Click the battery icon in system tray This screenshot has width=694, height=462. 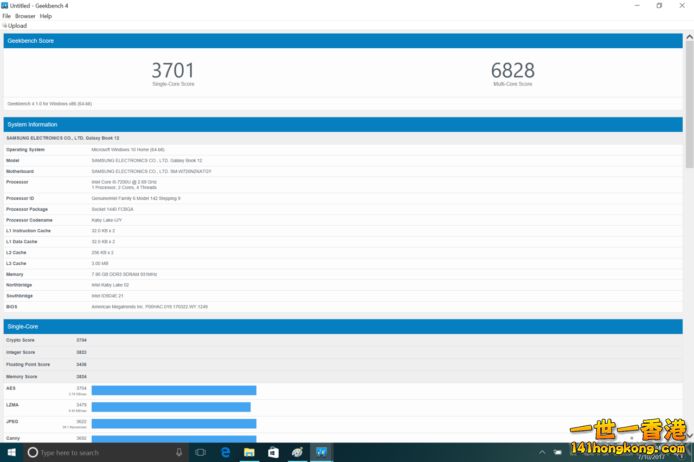coord(557,452)
